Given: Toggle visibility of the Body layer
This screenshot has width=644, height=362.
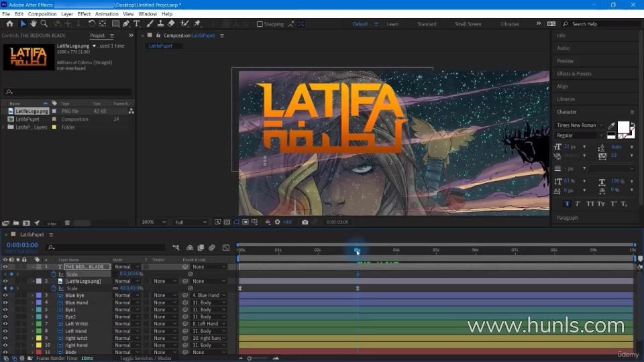Looking at the screenshot, I should (5, 352).
